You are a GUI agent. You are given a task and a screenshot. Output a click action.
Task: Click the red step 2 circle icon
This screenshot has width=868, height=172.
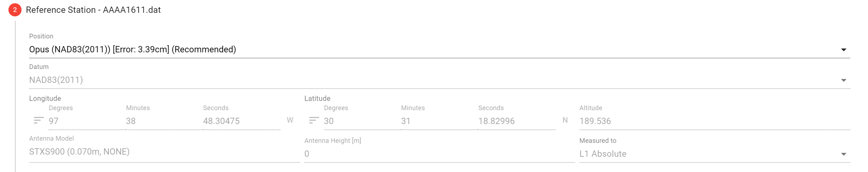[15, 10]
